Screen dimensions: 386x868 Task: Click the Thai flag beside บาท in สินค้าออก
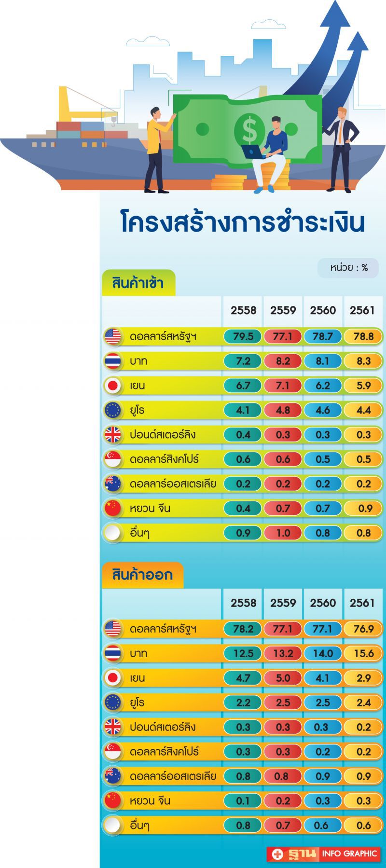[x=113, y=653]
